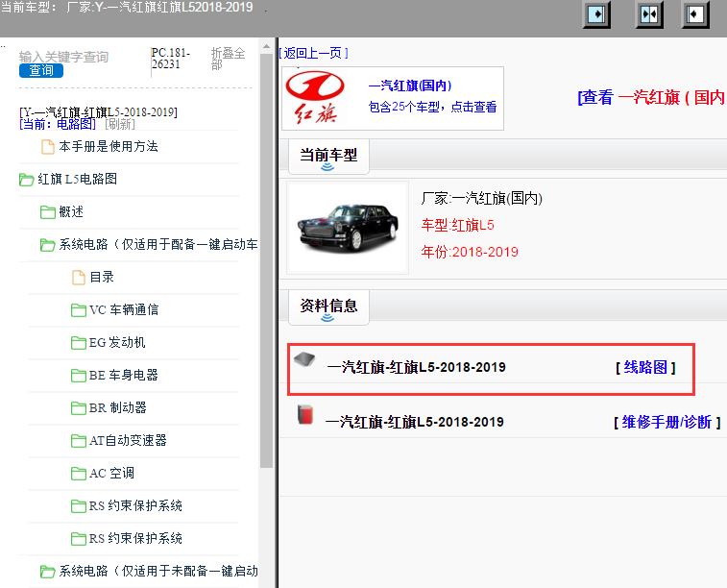Open the 线路图 link
The image size is (727, 588).
point(645,368)
